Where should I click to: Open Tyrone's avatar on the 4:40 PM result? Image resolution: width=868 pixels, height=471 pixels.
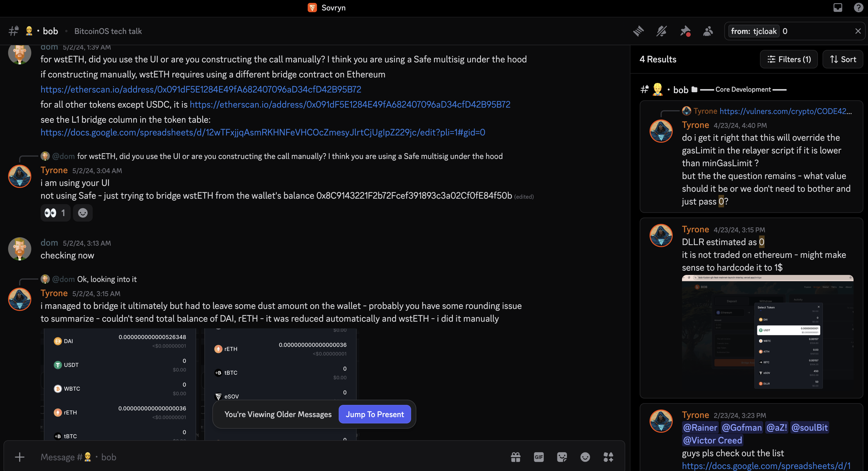[661, 131]
